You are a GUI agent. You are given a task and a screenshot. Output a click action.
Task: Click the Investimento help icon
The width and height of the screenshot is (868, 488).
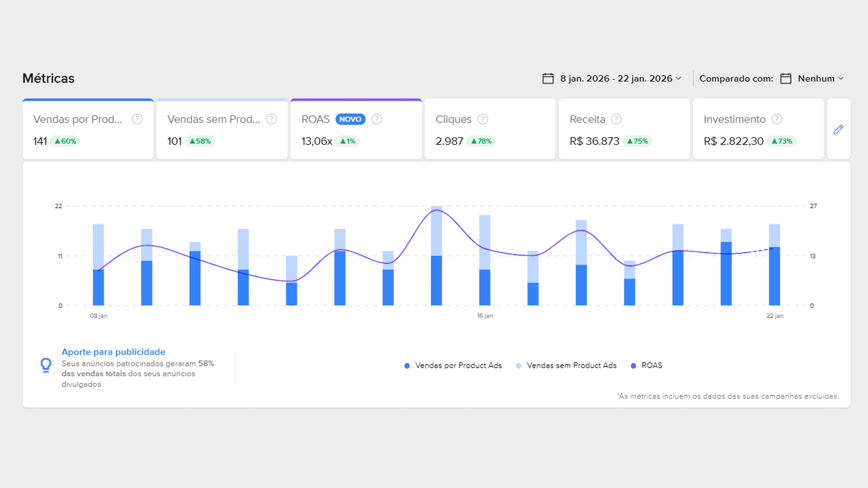tap(777, 119)
